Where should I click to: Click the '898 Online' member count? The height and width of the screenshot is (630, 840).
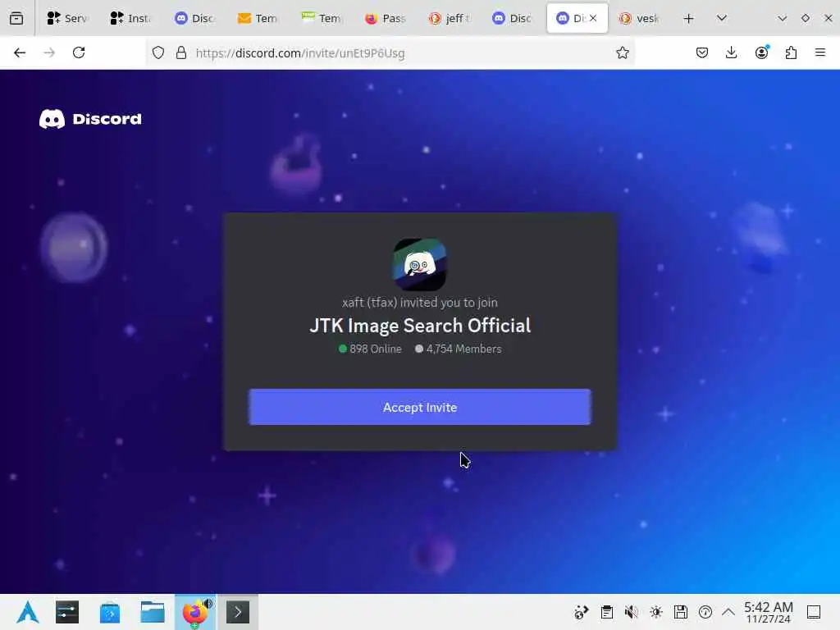click(370, 349)
